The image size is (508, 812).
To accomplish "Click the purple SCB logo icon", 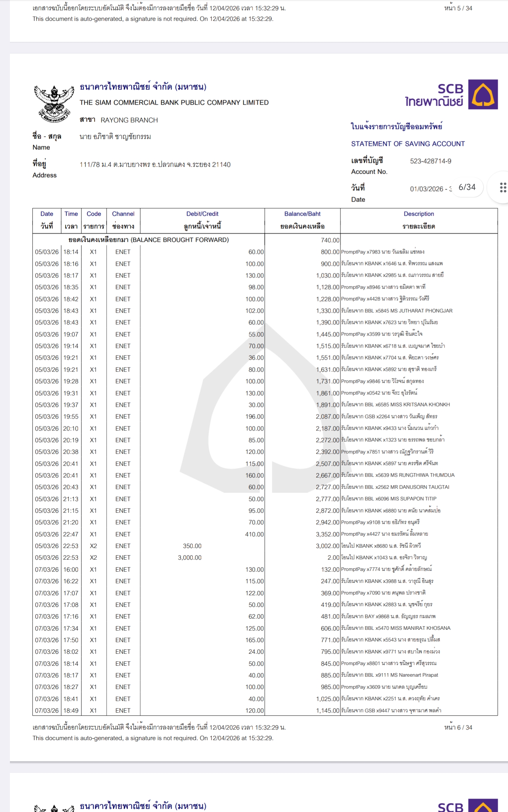I will point(483,94).
